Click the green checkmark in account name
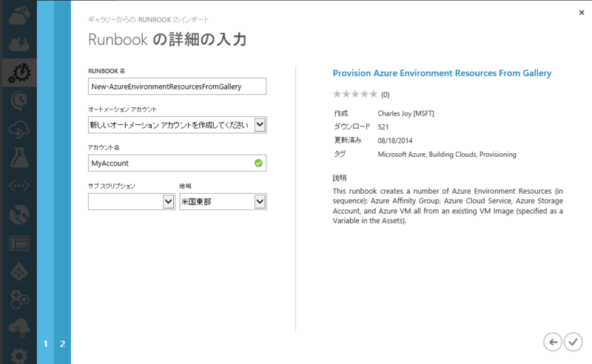The image size is (592, 364). (x=258, y=163)
